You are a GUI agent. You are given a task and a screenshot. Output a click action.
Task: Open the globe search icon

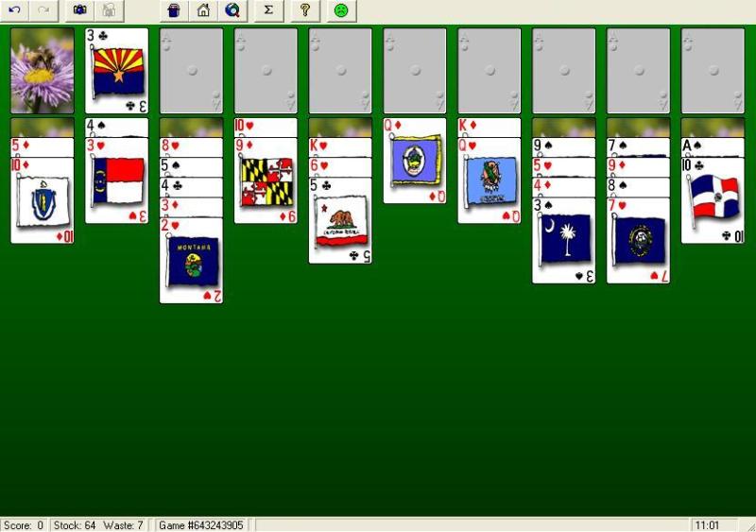click(x=232, y=10)
